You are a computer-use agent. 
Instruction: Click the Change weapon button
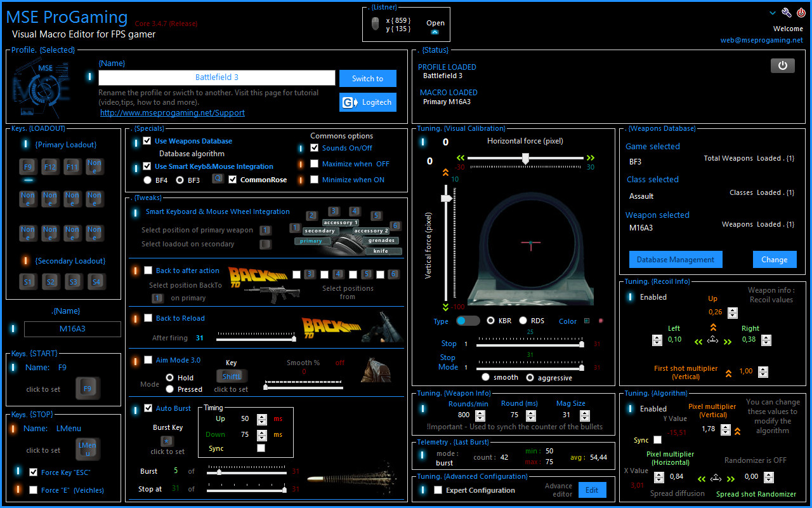click(x=775, y=259)
